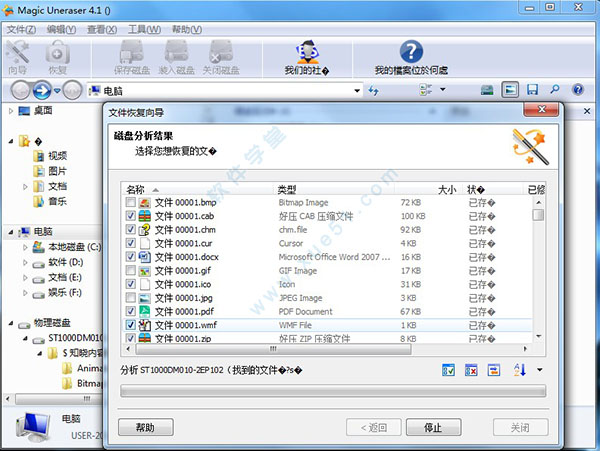
Task: Uncheck the box for 文件 00001.chm
Action: (130, 229)
